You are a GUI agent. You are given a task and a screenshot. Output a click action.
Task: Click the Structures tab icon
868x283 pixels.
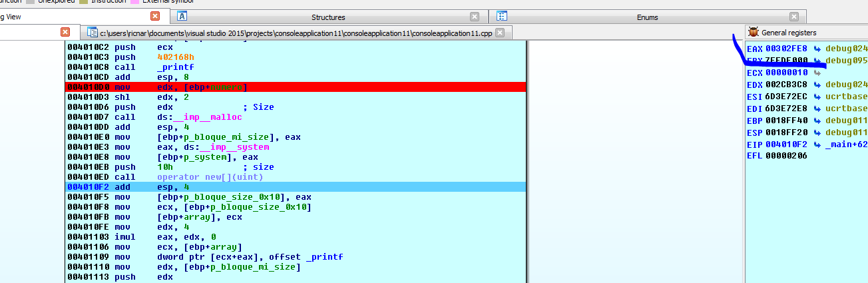[182, 17]
